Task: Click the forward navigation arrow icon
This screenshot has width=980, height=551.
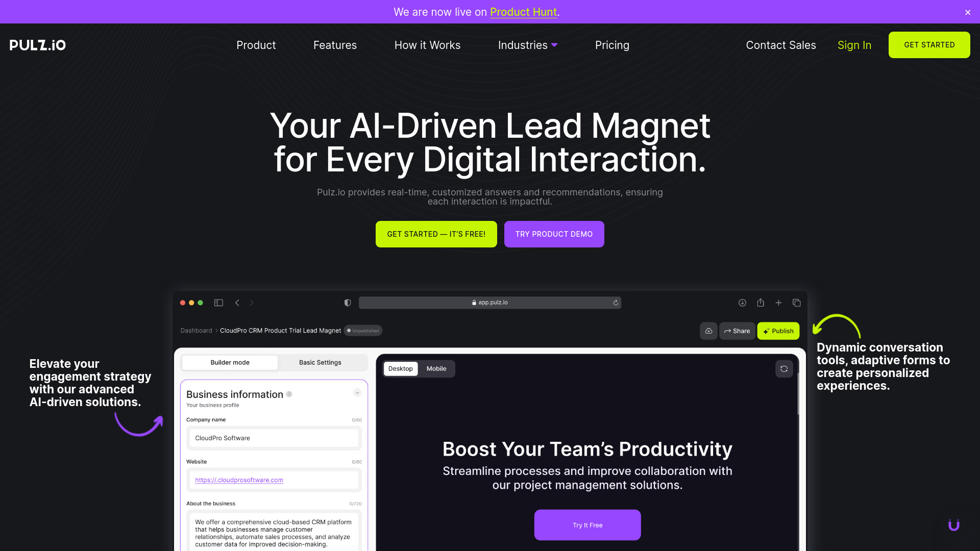Action: [252, 303]
